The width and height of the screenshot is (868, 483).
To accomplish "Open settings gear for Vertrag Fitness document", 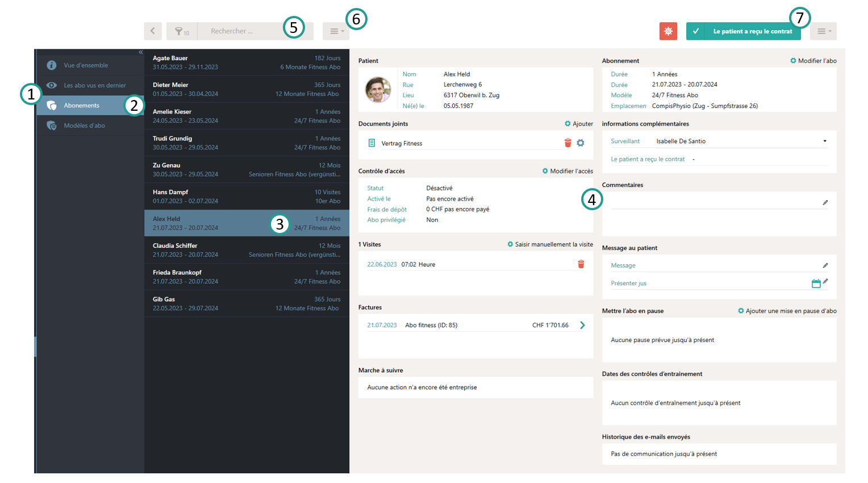I will [581, 143].
